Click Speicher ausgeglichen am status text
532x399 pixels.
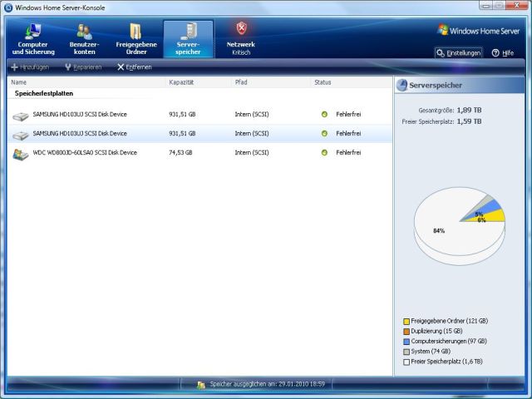268,384
